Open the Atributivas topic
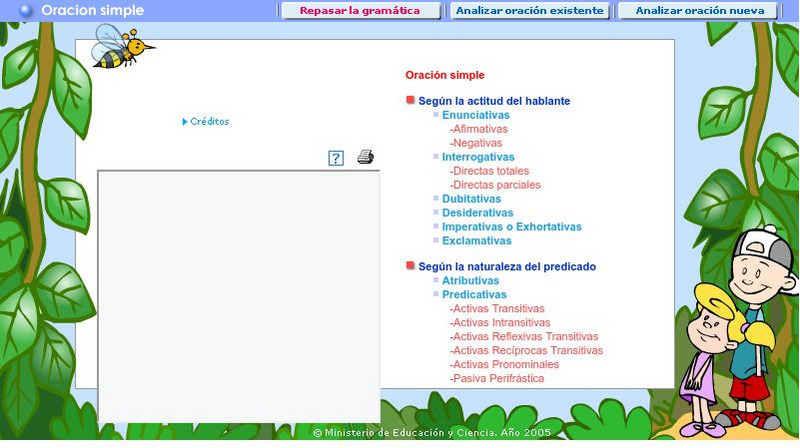Screen dimensions: 800x448 (x=470, y=280)
